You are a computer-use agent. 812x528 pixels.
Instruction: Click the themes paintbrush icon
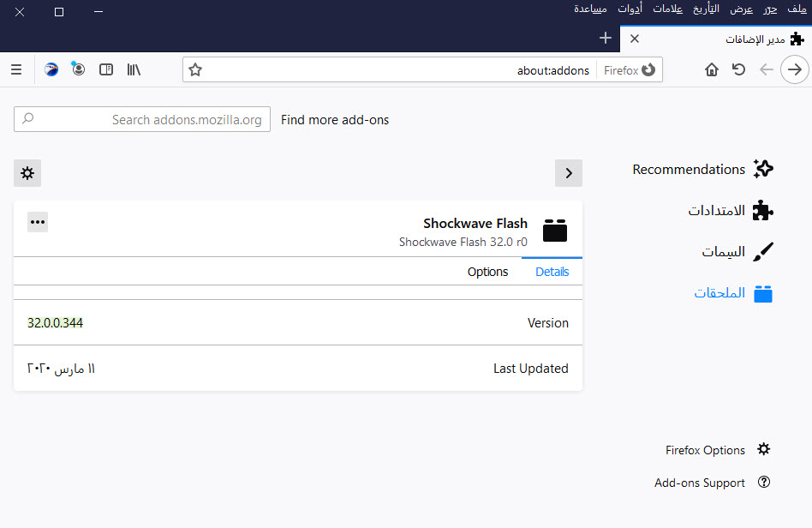(763, 252)
